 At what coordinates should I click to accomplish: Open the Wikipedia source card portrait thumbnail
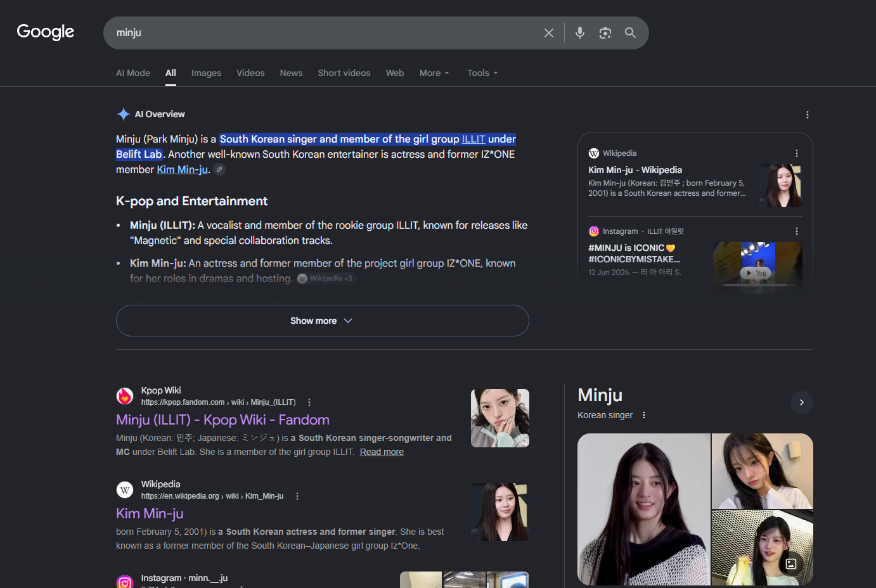781,186
